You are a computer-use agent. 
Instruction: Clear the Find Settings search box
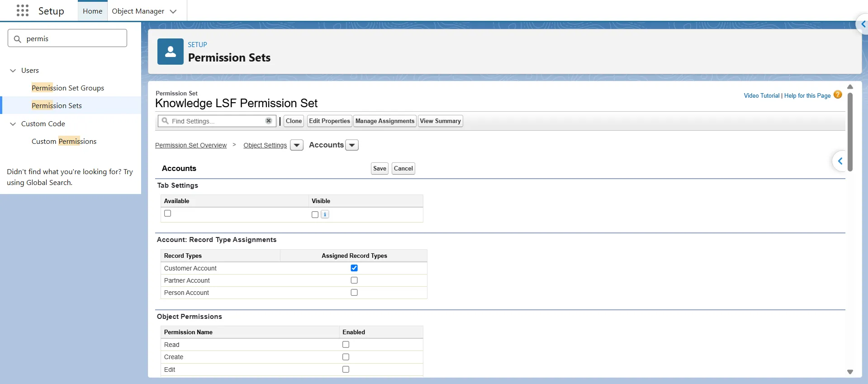click(269, 121)
